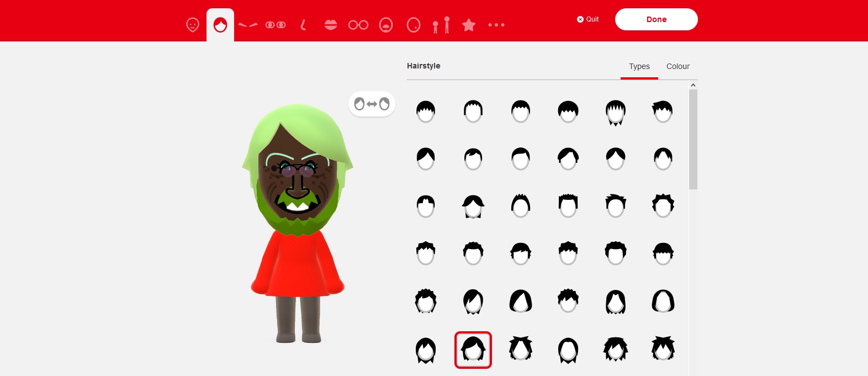Screen dimensions: 868x376
Task: Choose rounded bob outline, last in fifth row
Action: pos(663,301)
